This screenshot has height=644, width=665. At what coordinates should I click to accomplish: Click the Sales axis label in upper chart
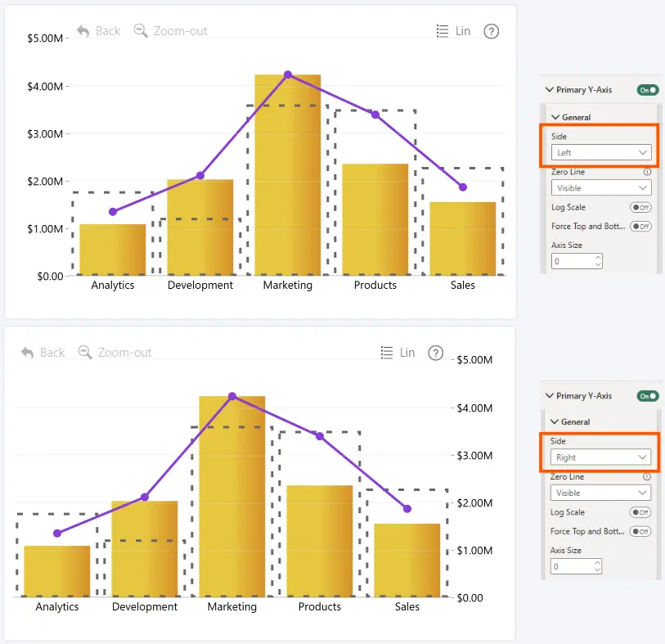pyautogui.click(x=463, y=285)
